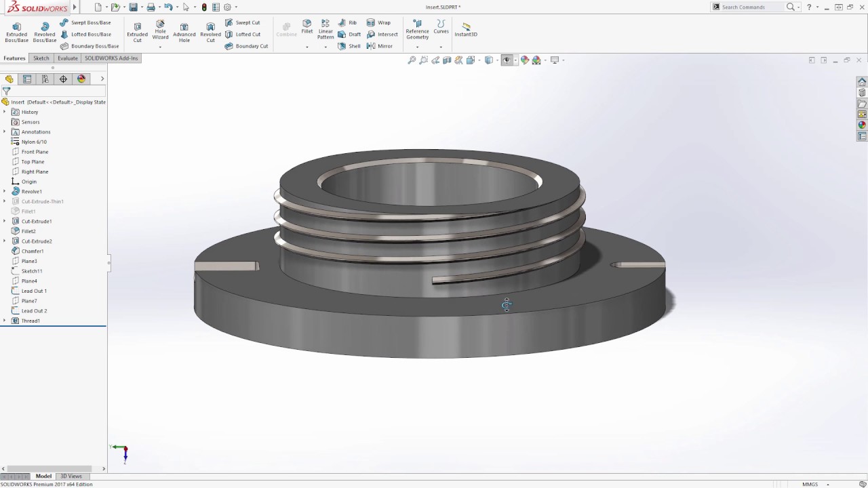
Task: Click the Section View icon
Action: tap(447, 60)
